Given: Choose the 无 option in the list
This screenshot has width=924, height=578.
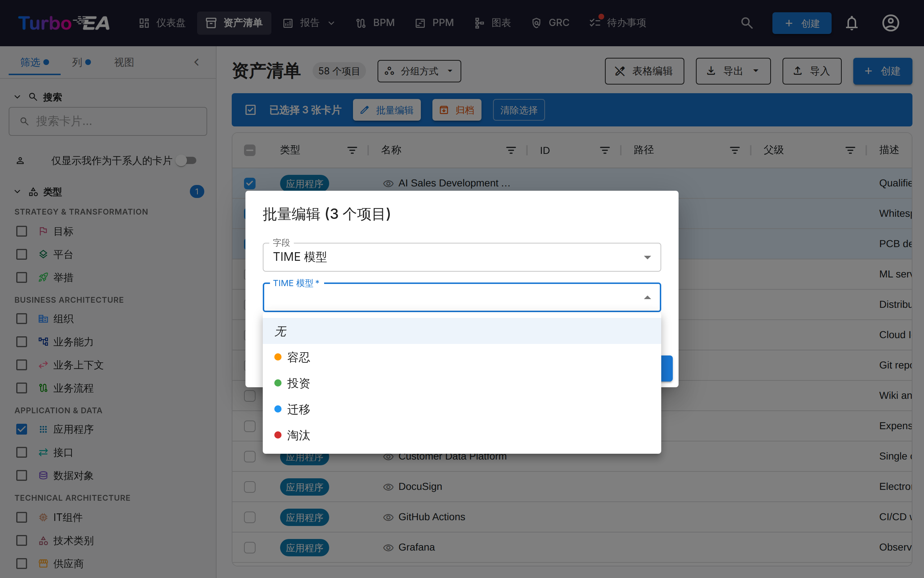Looking at the screenshot, I should coord(462,331).
